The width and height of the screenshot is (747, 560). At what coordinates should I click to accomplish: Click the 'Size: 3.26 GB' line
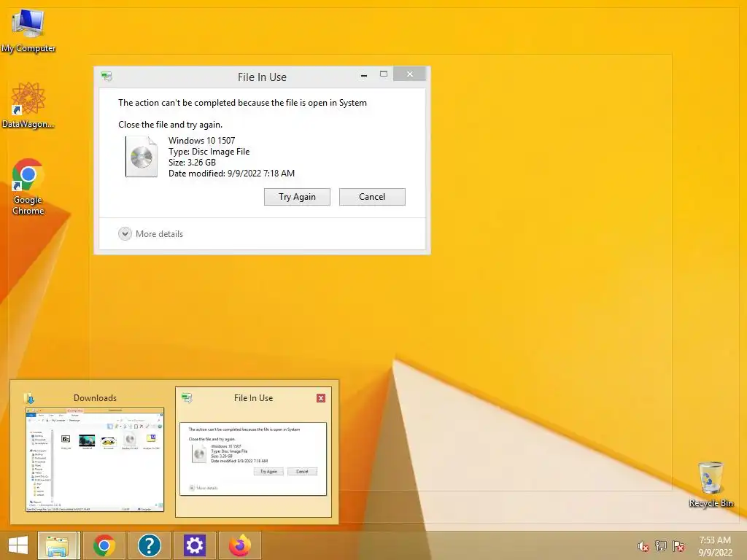click(x=192, y=163)
